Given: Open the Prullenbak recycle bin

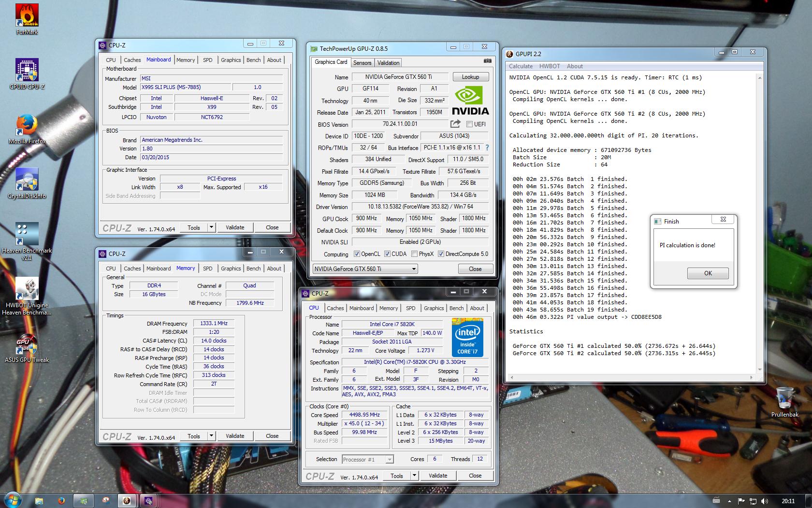Looking at the screenshot, I should point(784,402).
